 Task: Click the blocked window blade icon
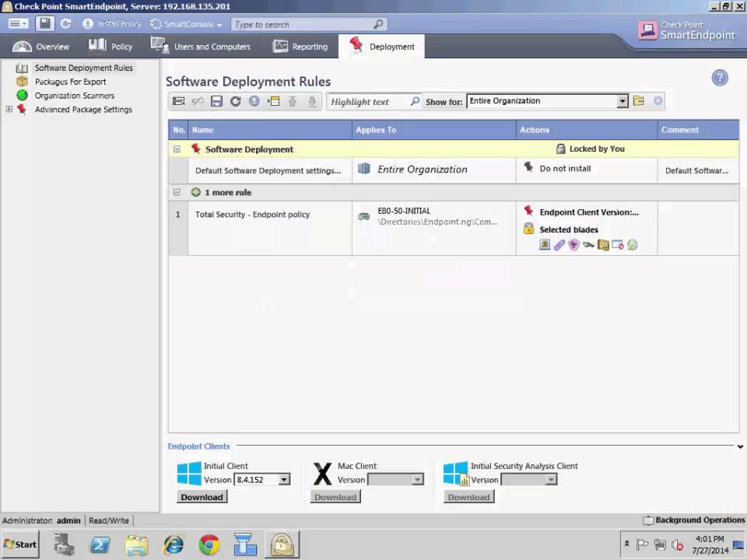pos(618,245)
